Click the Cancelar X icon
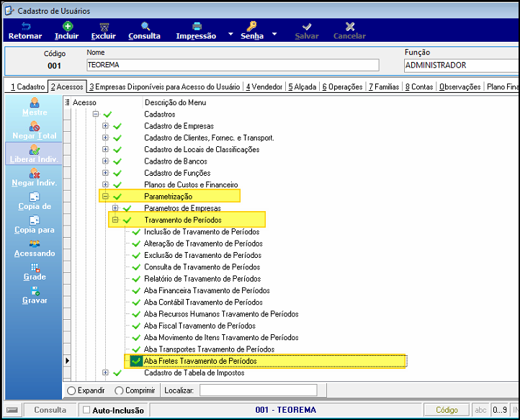Image resolution: width=520 pixels, height=420 pixels. pos(350,26)
